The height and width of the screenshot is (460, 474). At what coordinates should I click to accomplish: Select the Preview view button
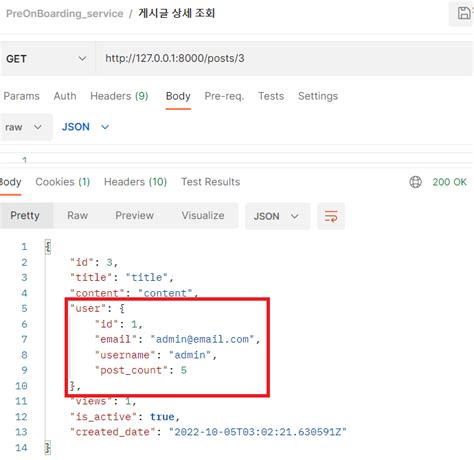(134, 215)
